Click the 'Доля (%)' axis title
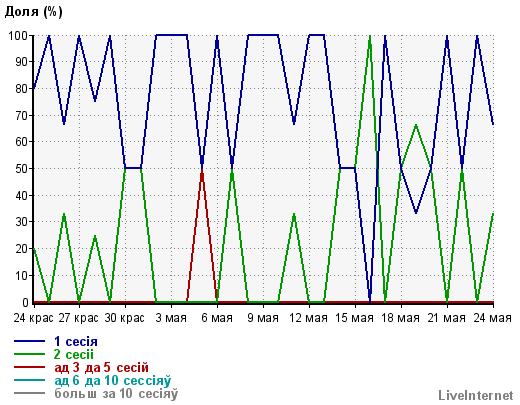 tap(34, 12)
